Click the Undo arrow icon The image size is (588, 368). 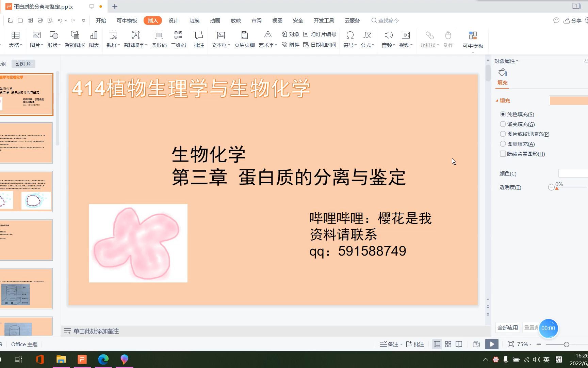click(x=60, y=20)
